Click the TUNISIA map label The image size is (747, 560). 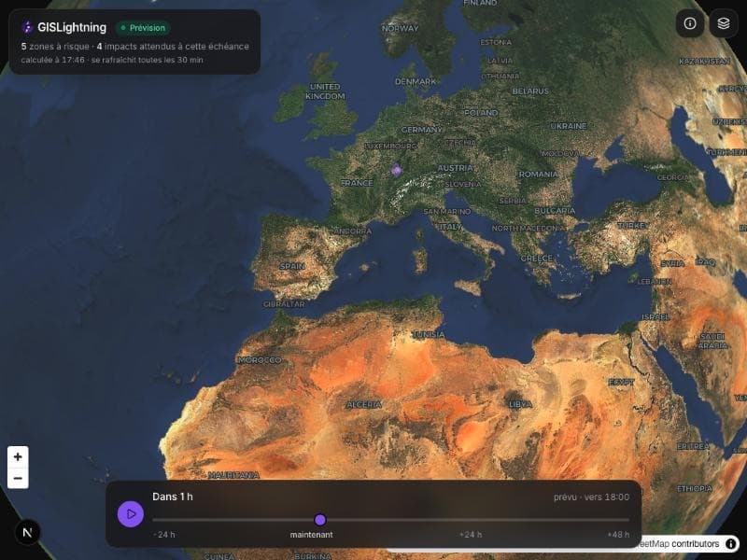click(x=430, y=335)
